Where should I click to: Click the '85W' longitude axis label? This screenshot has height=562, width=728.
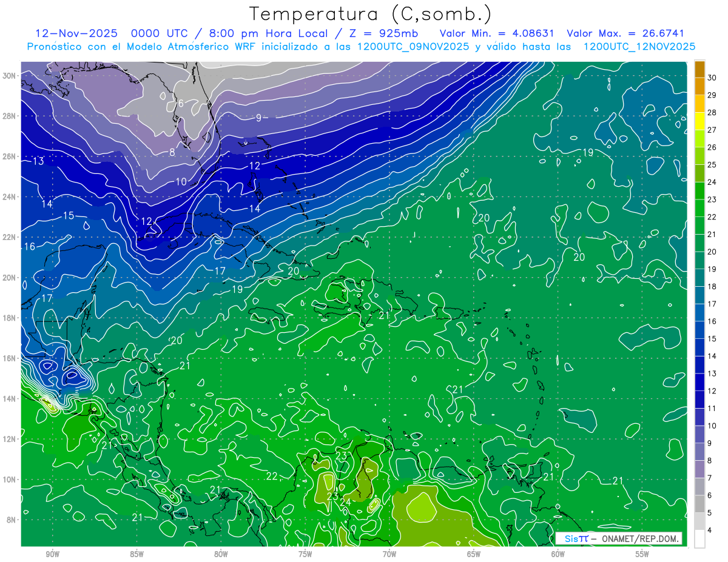click(136, 554)
